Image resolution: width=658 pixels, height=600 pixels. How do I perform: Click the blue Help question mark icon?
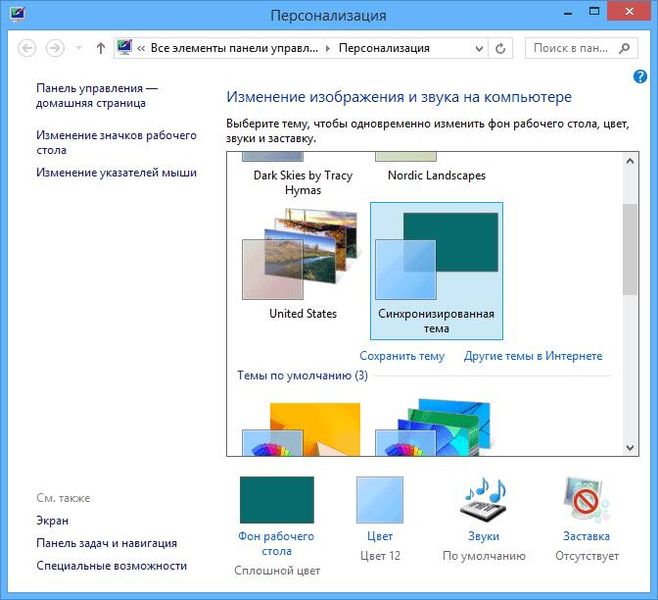point(640,76)
